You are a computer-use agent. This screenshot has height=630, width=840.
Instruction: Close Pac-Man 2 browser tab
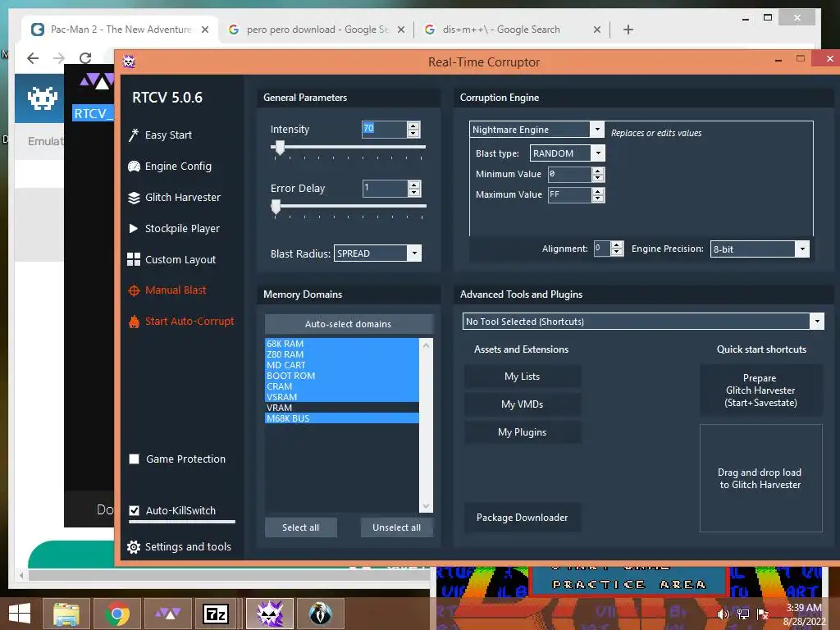point(204,30)
